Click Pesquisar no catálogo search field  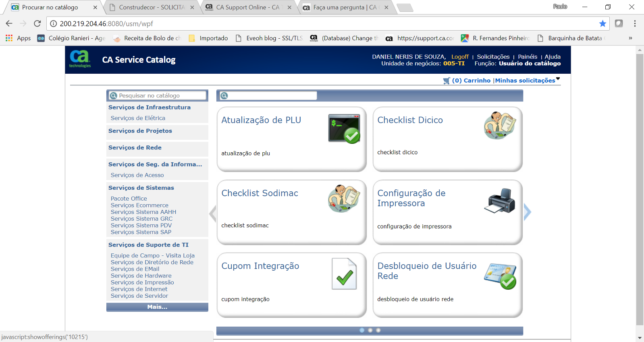[158, 95]
